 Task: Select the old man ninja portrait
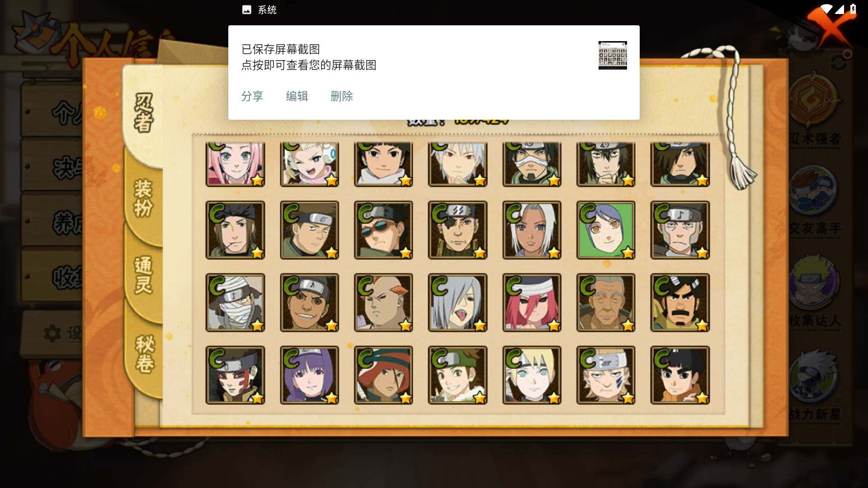[606, 302]
